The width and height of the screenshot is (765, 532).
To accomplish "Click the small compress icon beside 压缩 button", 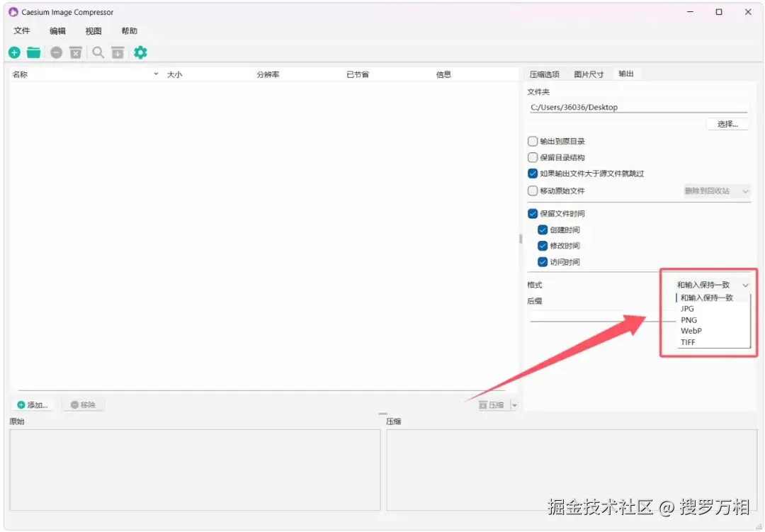I will pyautogui.click(x=483, y=404).
